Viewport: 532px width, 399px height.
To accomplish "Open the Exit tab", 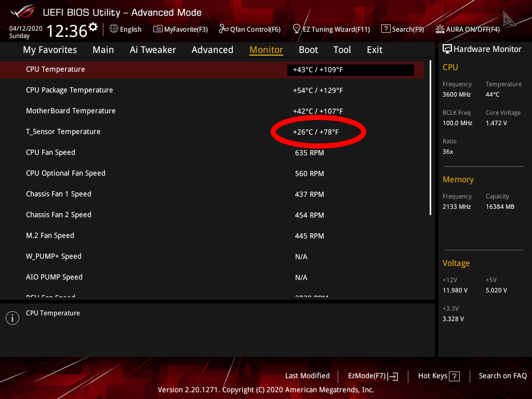I will 375,50.
